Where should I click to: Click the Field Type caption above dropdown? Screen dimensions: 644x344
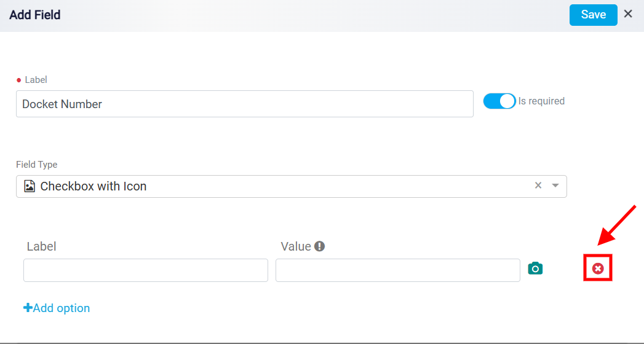36,165
